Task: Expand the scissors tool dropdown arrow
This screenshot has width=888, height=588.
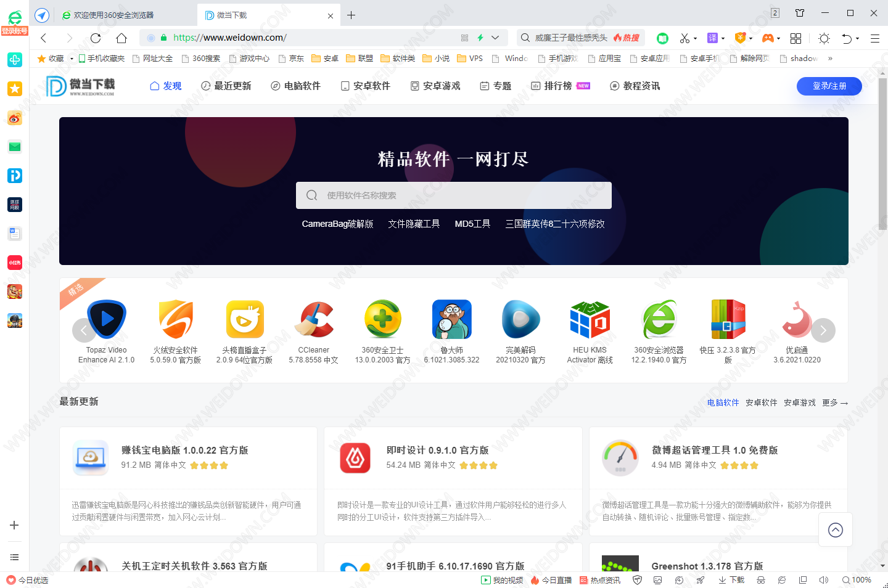Action: [695, 38]
